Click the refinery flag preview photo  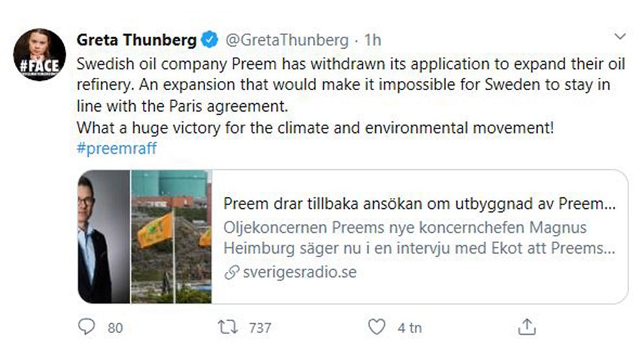(171, 237)
